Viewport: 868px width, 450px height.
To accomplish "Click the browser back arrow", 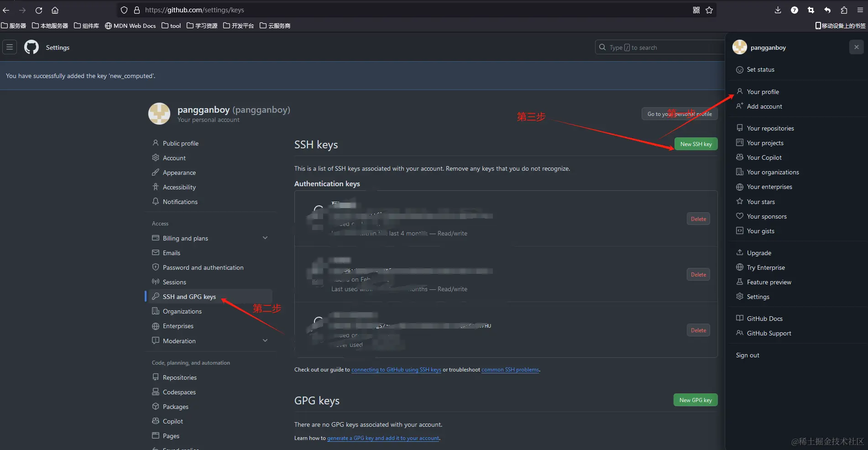I will (6, 10).
